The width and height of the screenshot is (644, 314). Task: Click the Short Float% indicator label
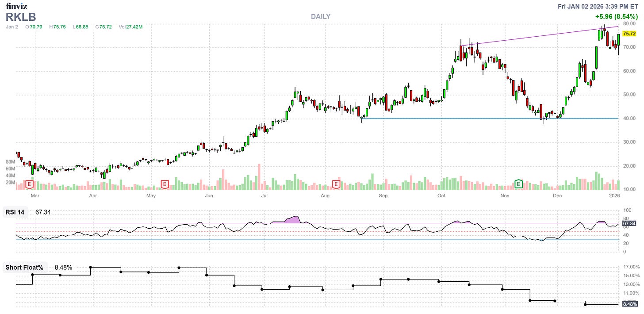[x=25, y=268]
